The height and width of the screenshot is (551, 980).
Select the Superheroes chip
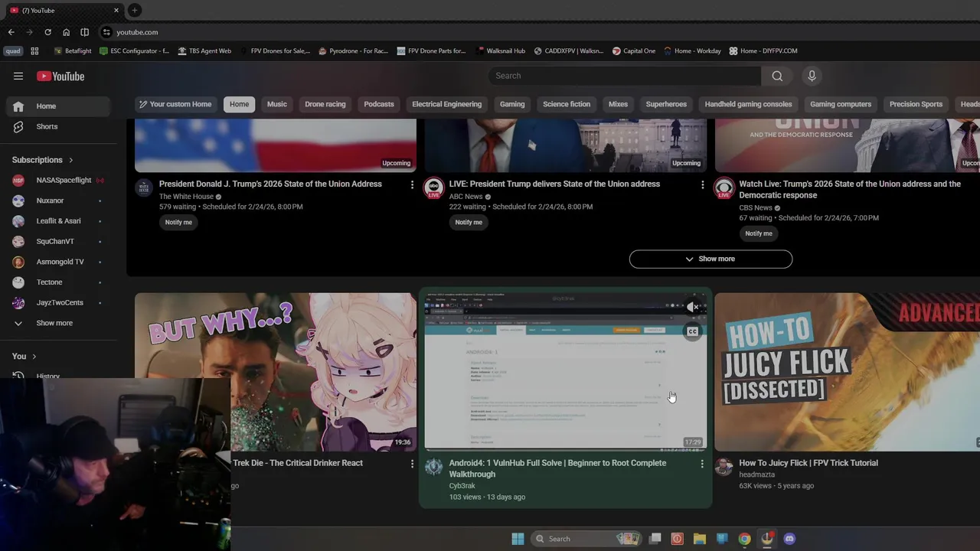(x=666, y=104)
